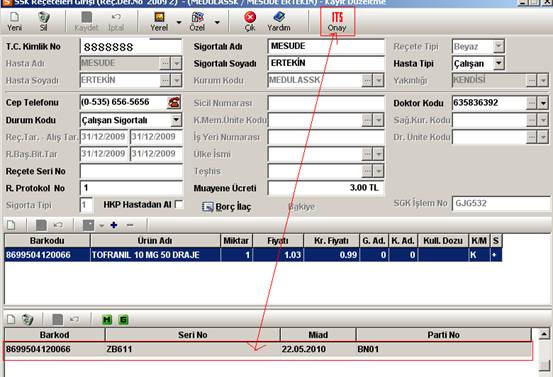Screen dimensions: 553x377
Task: Open the Yakınlığı dropdown arrow
Action: pyautogui.click(x=543, y=80)
